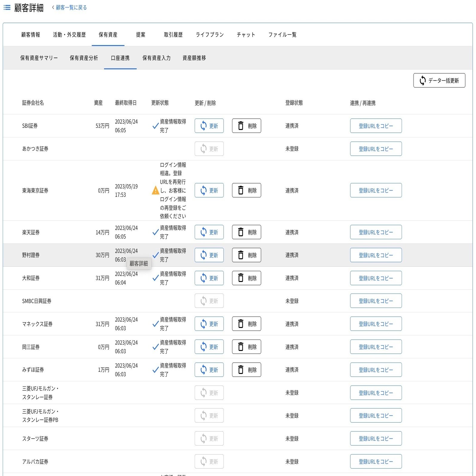Copy registration URL for アルパカ証券
Image resolution: width=476 pixels, height=476 pixels.
coord(376,461)
